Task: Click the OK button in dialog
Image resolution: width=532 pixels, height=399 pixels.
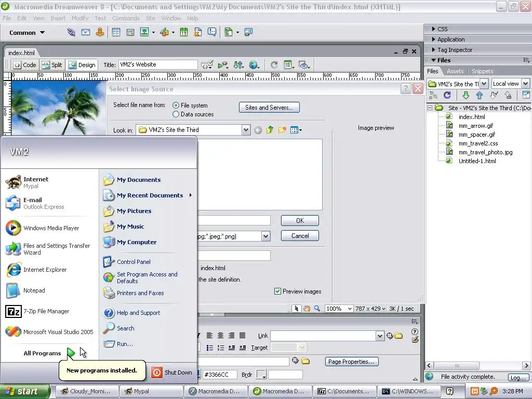Action: (300, 220)
